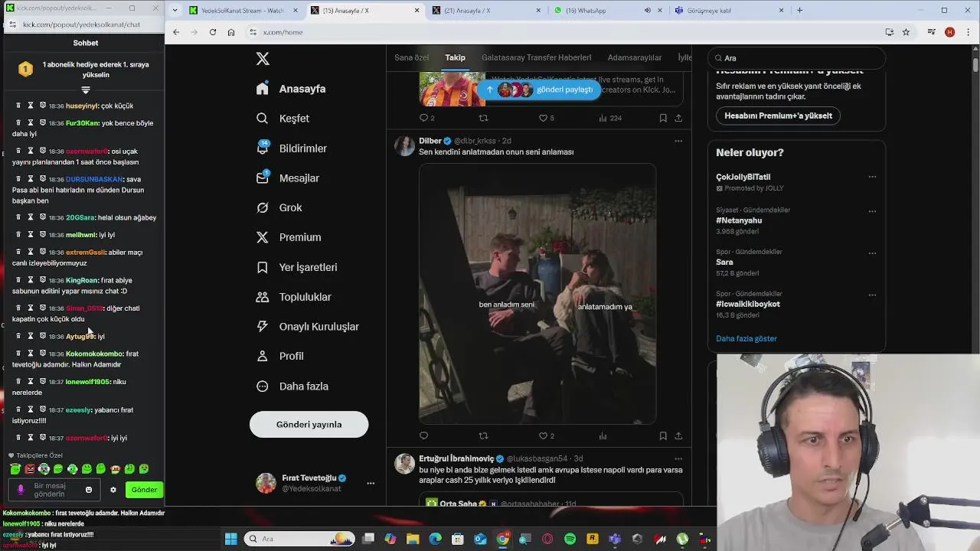Open options for ÇokJollyBiTatil trend
The image size is (980, 551).
point(872,177)
